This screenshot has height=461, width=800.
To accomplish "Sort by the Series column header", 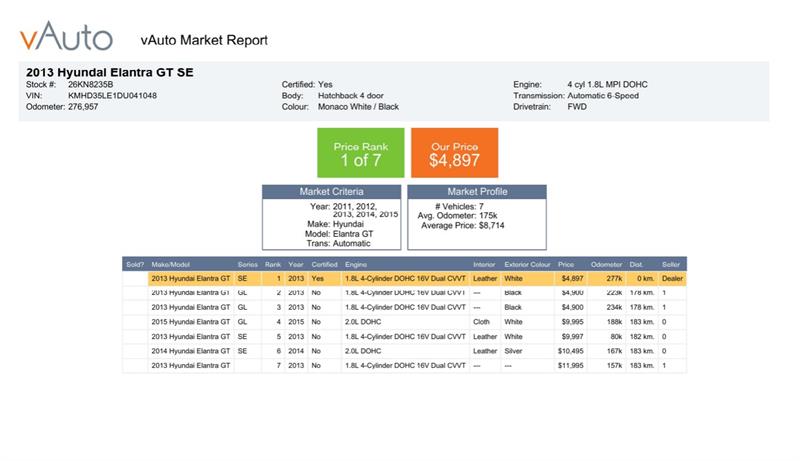I will [247, 265].
